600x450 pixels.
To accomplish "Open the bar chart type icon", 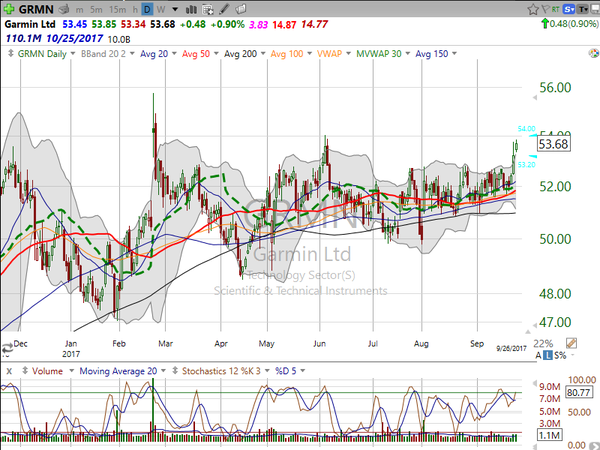I will click(x=191, y=9).
